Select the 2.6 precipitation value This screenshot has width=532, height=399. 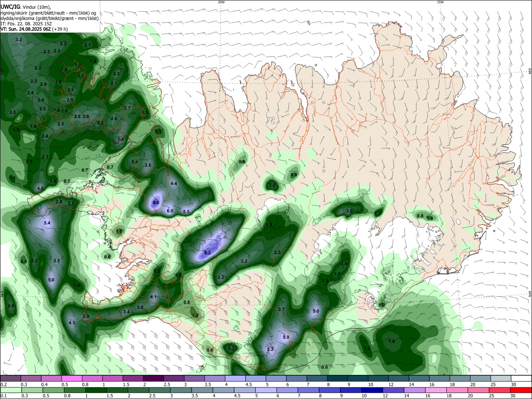[113, 118]
